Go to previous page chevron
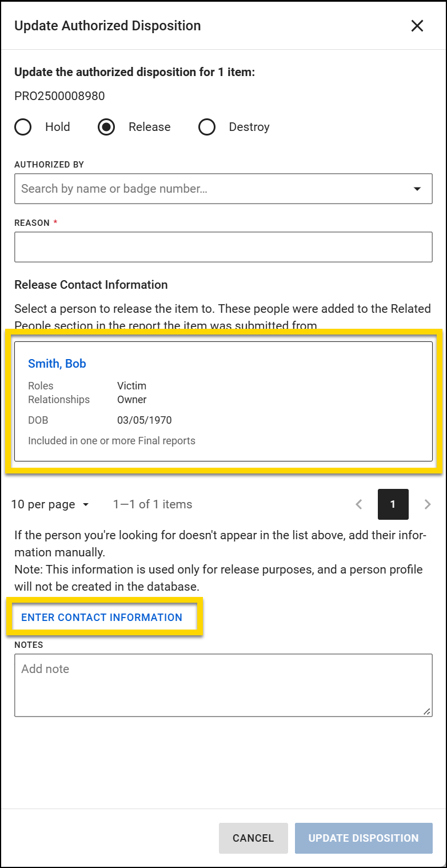 [x=359, y=504]
